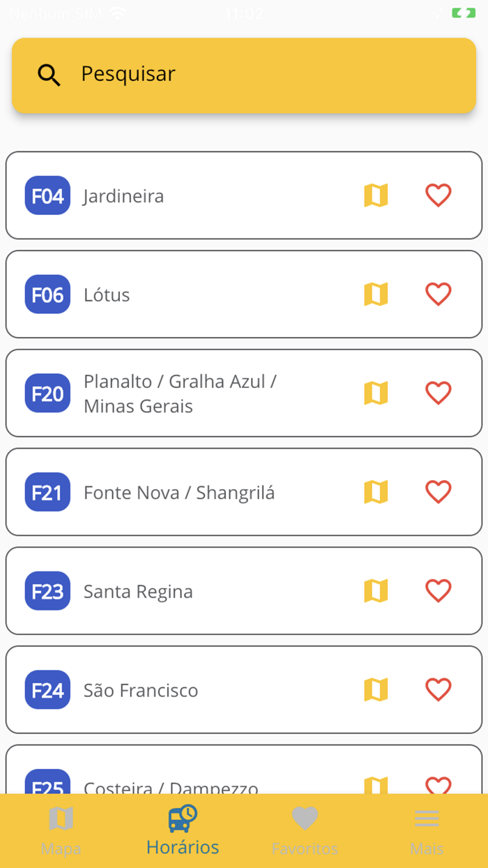Favorite the F04 Jardineira line
488x868 pixels.
[439, 195]
